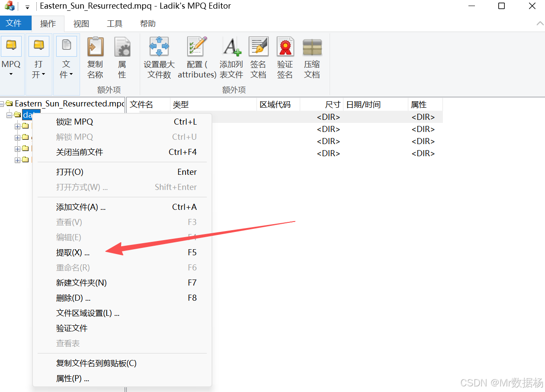Open the quick access toolbar dropdown arrow
545x392 pixels.
click(x=27, y=7)
